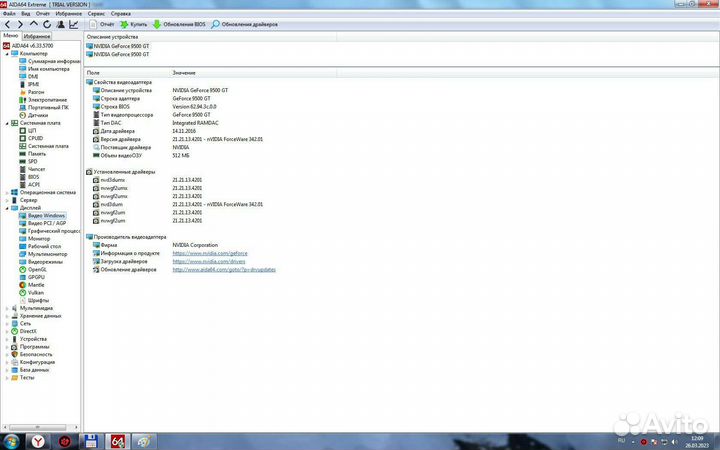Image resolution: width=720 pixels, height=450 pixels.
Task: Switch to the Меню tab
Action: 11,35
